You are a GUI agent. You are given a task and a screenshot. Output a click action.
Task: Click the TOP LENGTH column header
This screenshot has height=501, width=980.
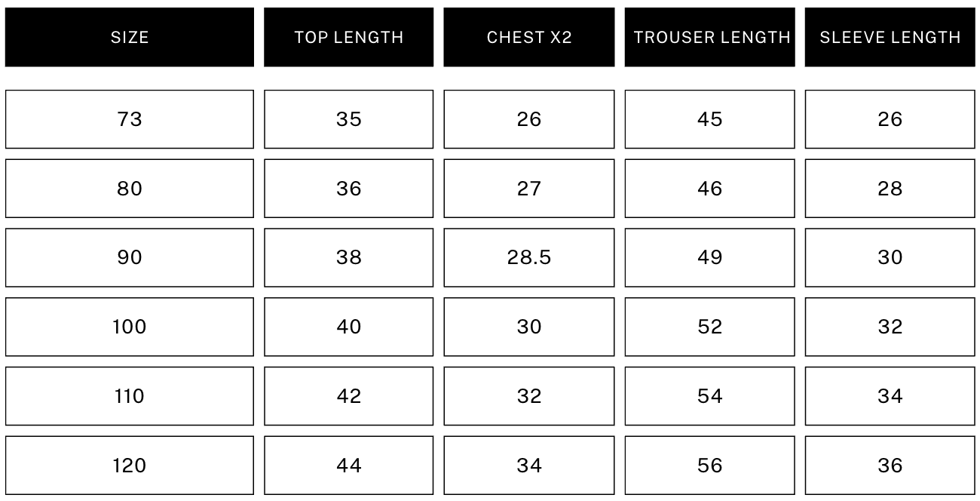tap(349, 38)
